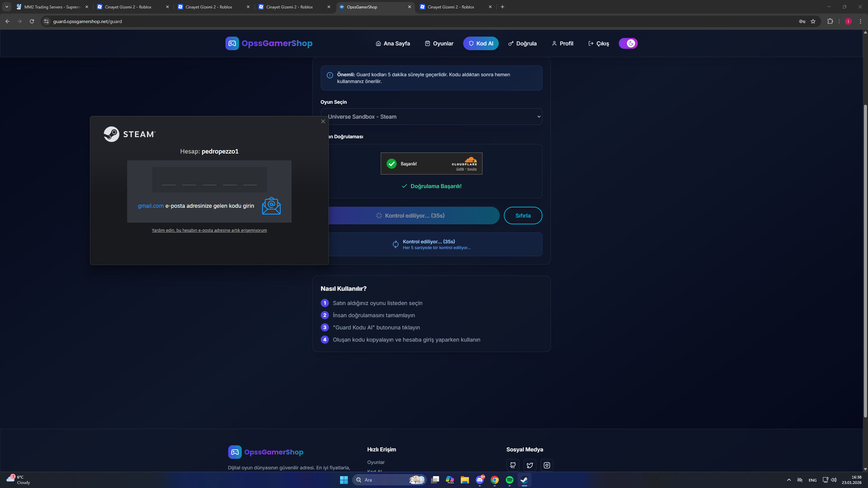Screen dimensions: 868x488
Task: Open the Chrome three-dot menu
Action: click(861, 21)
